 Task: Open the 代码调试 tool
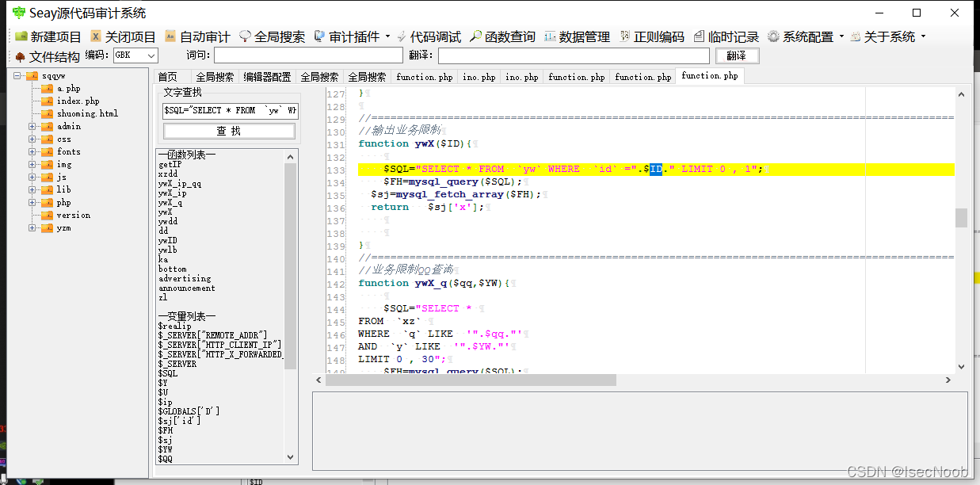coord(429,36)
